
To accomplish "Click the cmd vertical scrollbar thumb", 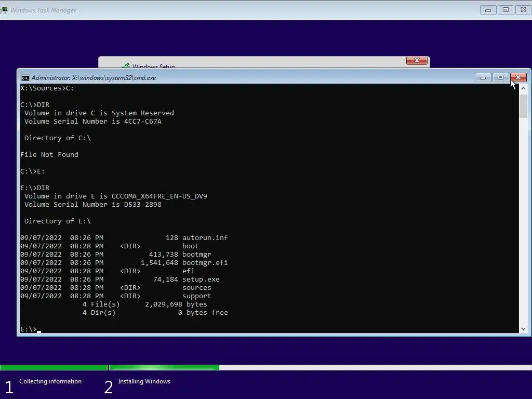I will tap(524, 105).
